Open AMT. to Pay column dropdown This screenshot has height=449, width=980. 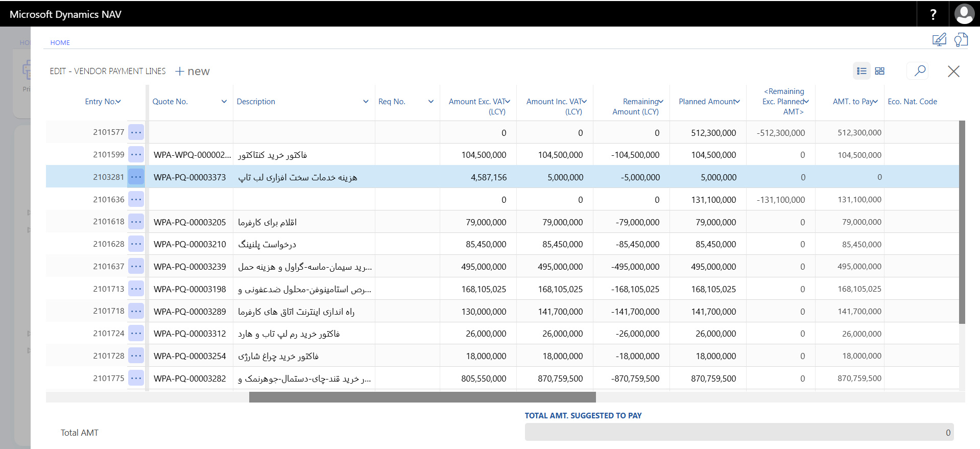point(875,102)
